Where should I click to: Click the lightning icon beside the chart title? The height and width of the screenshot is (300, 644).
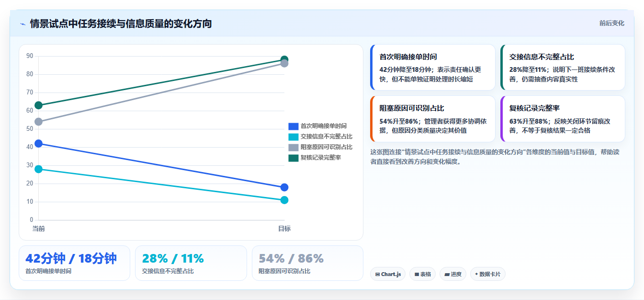(x=23, y=24)
